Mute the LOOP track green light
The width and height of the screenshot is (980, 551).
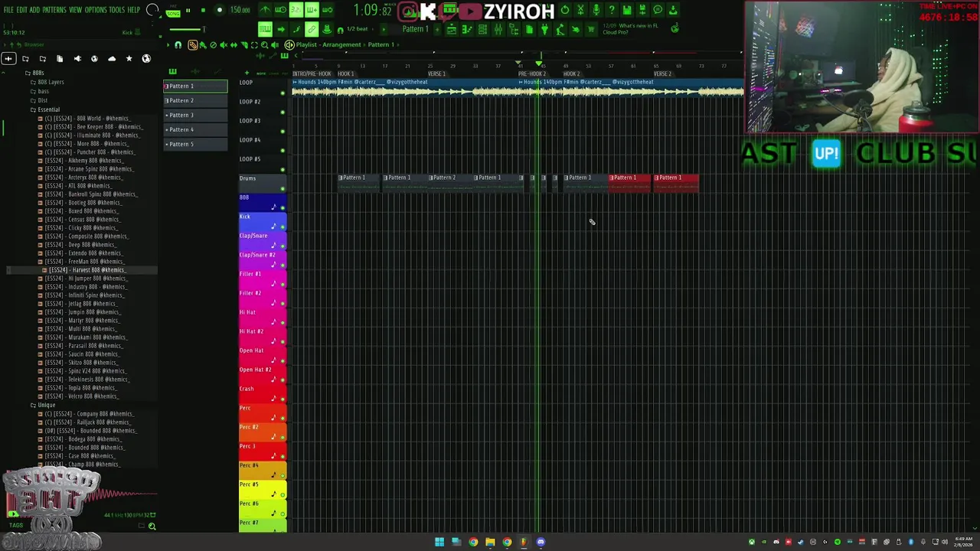coord(283,93)
